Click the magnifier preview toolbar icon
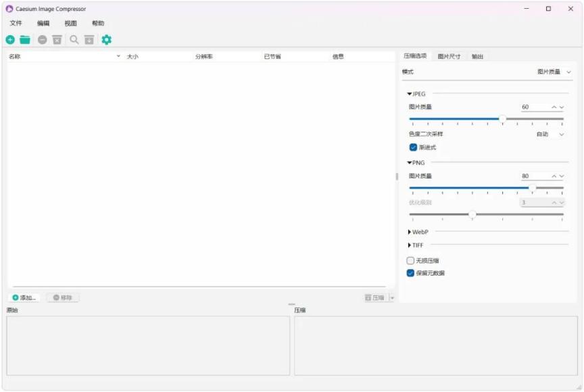Screen dimensions: 584x392 tap(74, 40)
